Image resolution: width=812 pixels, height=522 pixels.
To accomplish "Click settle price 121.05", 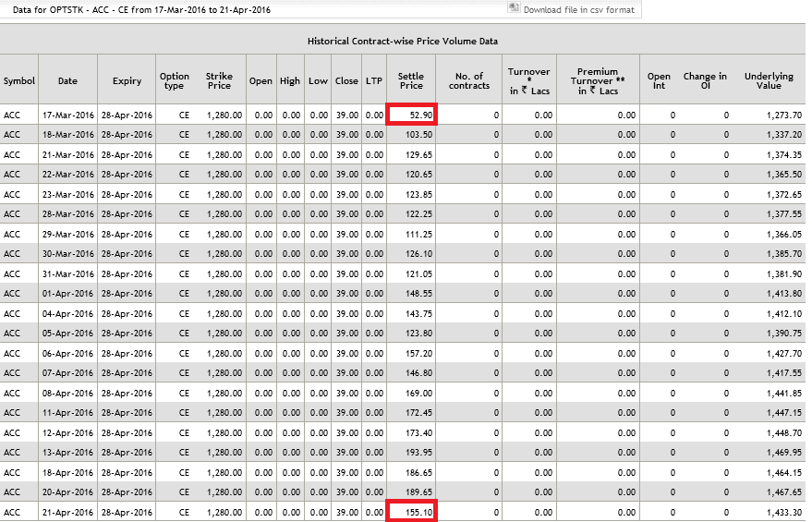I will pos(419,274).
